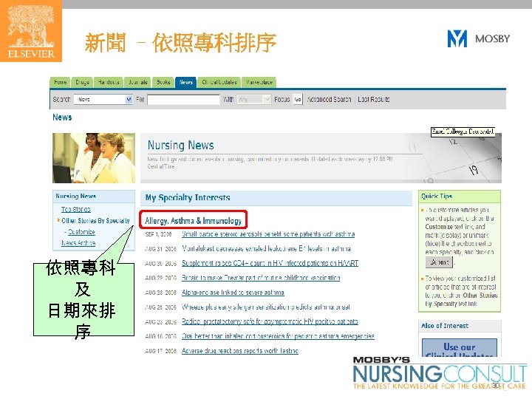
Task: Click the My Specialty Interests heading
Action: [x=188, y=197]
